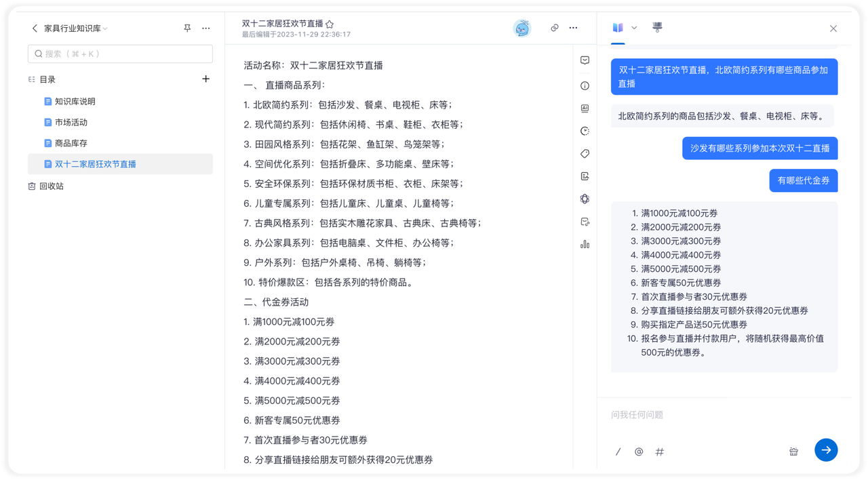
Task: Select 商品库存 document in the sidebar
Action: point(71,144)
